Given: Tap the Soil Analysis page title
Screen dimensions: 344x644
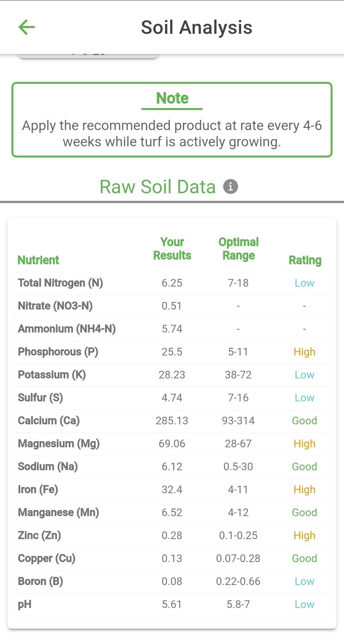Looking at the screenshot, I should click(x=197, y=27).
